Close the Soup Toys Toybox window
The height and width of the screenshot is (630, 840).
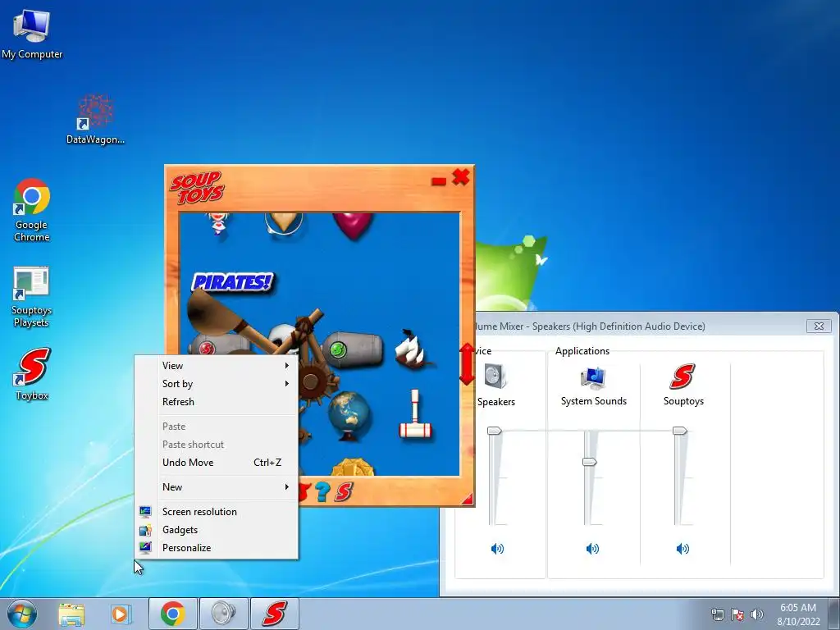(x=461, y=177)
